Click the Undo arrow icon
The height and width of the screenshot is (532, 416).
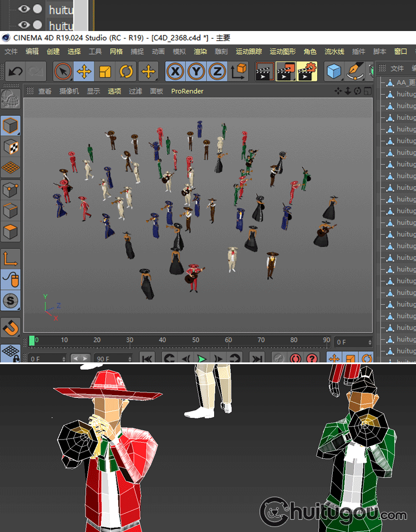[16, 71]
